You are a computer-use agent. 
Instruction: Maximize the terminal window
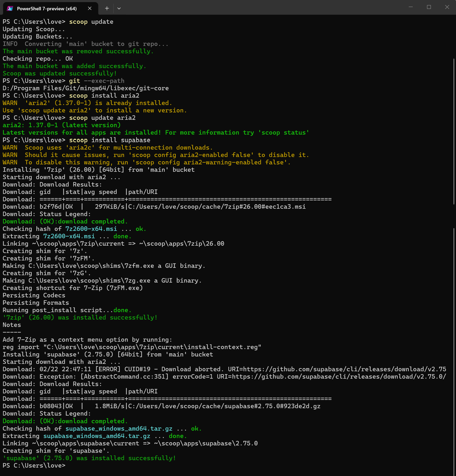point(429,7)
